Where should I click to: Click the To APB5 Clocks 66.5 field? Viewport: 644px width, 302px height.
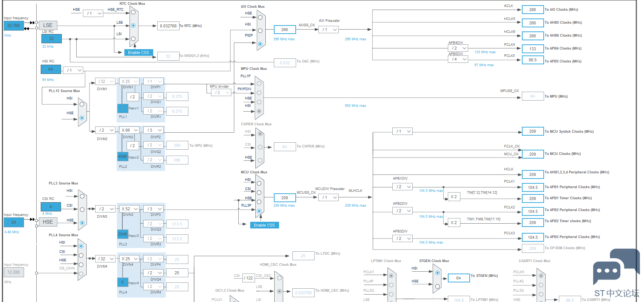click(533, 60)
